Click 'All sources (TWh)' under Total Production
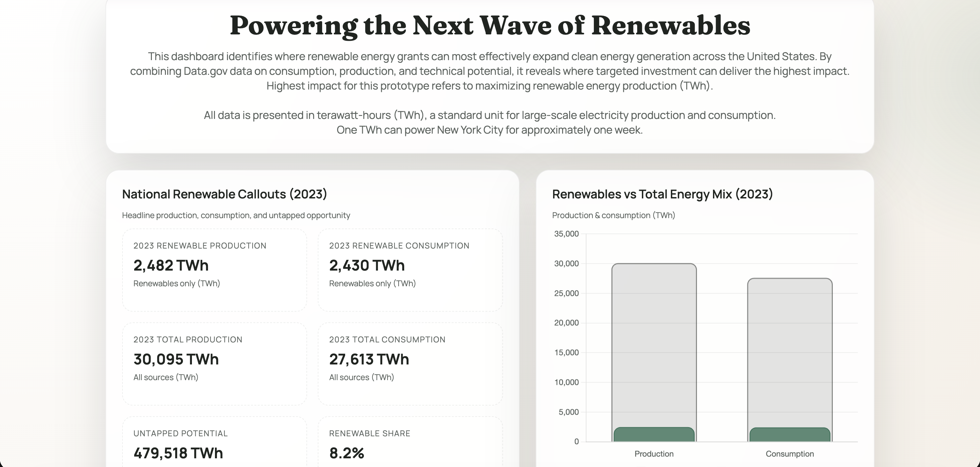This screenshot has height=467, width=980. (x=166, y=377)
